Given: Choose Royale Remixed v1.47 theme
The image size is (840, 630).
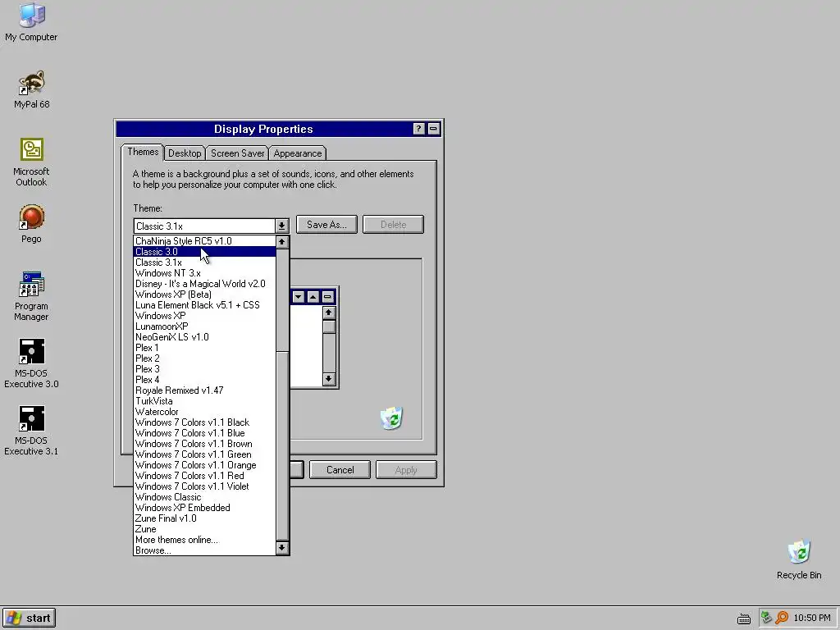Looking at the screenshot, I should 204,390.
